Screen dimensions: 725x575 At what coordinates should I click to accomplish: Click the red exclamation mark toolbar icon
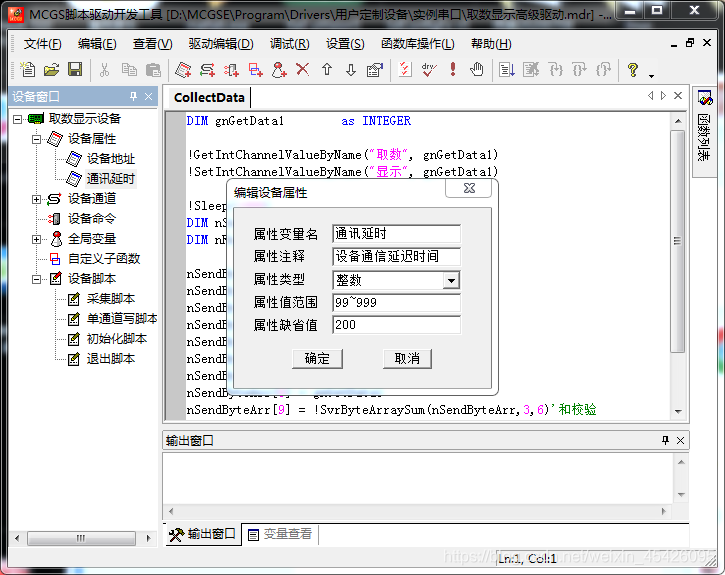453,69
